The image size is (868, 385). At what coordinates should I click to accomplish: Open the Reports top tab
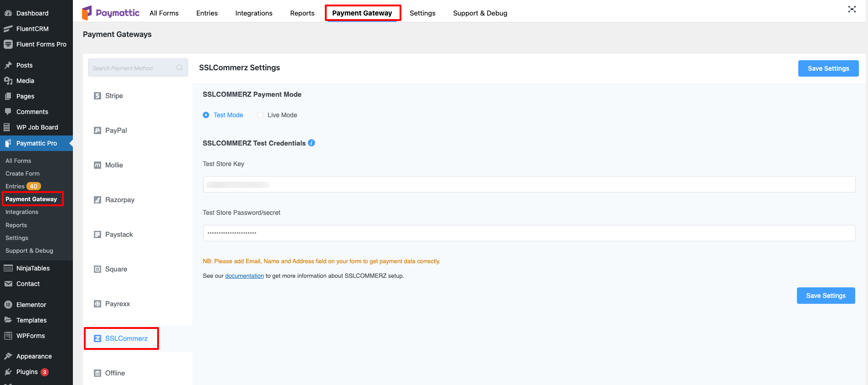point(302,13)
